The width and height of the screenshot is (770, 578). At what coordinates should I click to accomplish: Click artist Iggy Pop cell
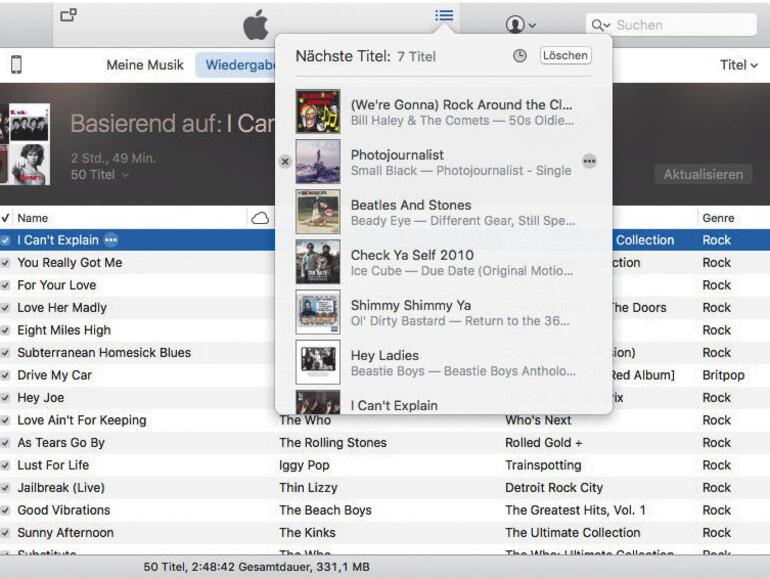(304, 465)
